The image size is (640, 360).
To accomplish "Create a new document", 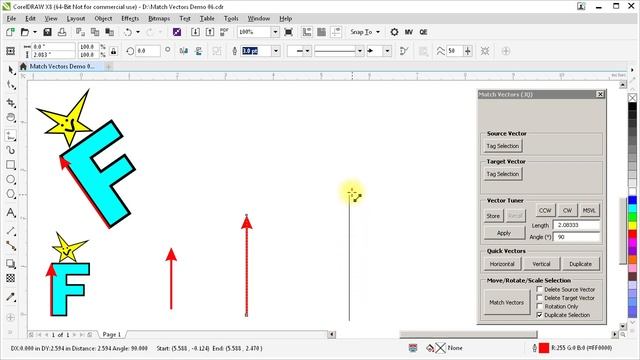I will pyautogui.click(x=10, y=32).
